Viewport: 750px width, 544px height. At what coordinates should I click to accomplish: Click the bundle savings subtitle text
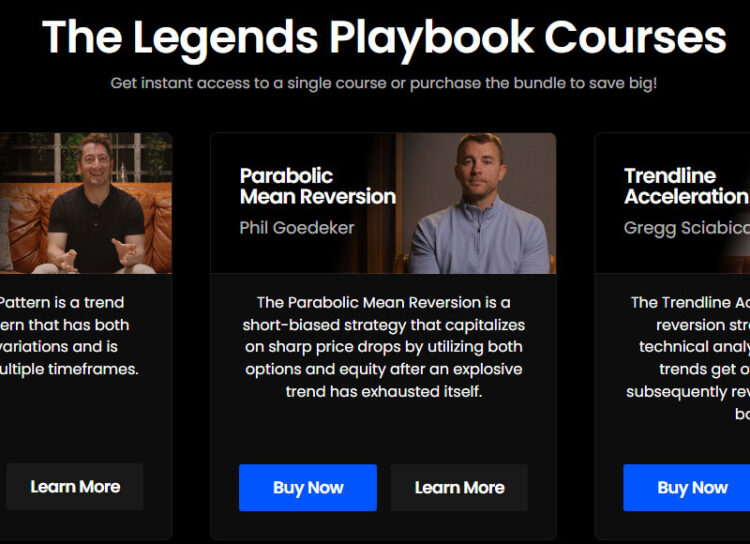pyautogui.click(x=384, y=83)
